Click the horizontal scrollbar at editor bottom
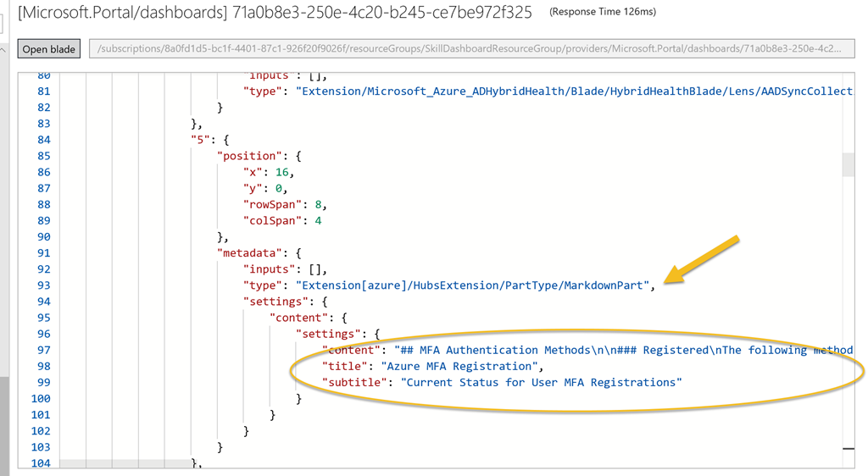 [x=125, y=462]
